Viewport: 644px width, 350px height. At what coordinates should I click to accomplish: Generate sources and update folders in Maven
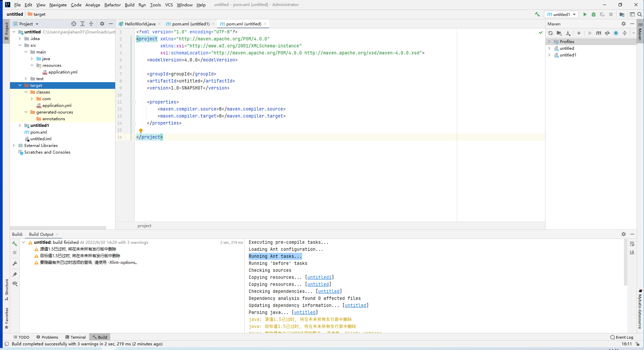pos(559,33)
